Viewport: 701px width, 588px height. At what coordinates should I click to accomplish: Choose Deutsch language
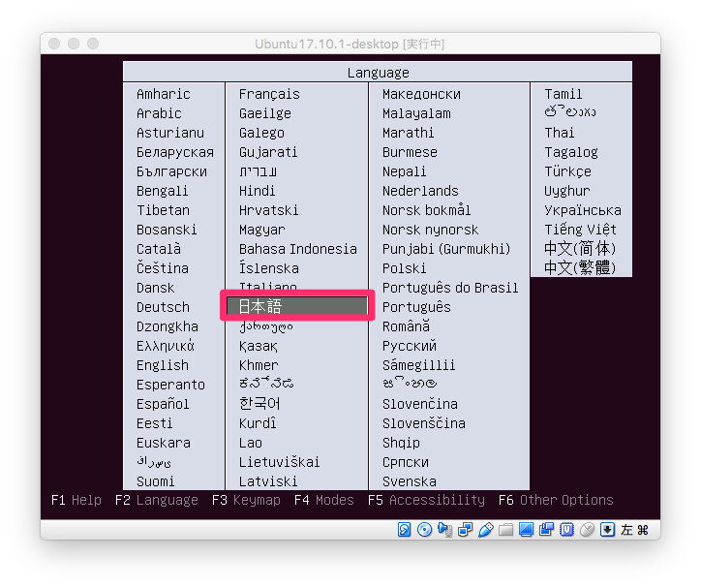click(x=164, y=307)
